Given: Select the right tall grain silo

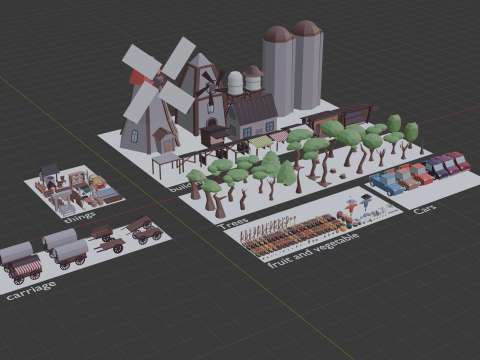Looking at the screenshot, I should [x=308, y=65].
